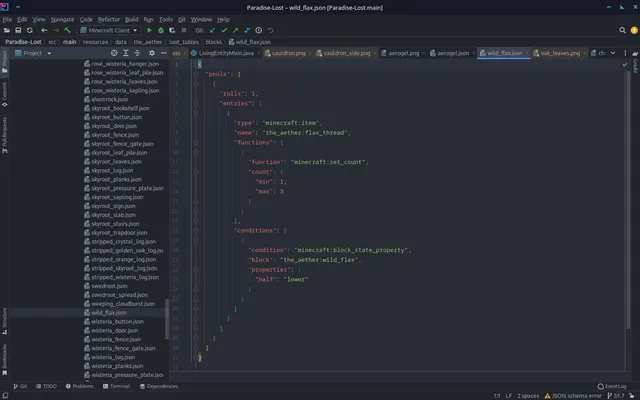Switch to the LivingEntityMixin.java tab

coord(225,53)
